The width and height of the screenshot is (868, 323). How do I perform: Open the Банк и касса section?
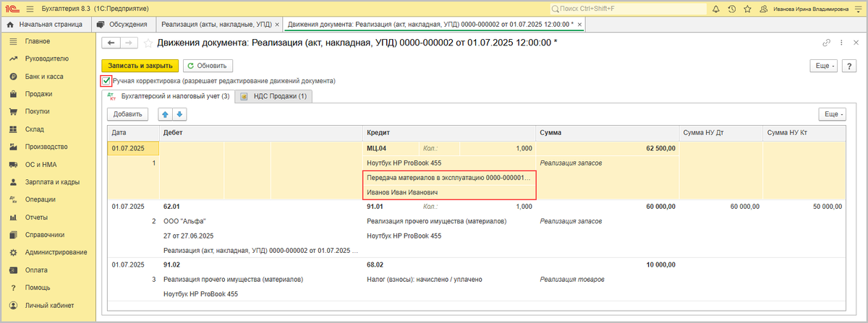pyautogui.click(x=45, y=77)
